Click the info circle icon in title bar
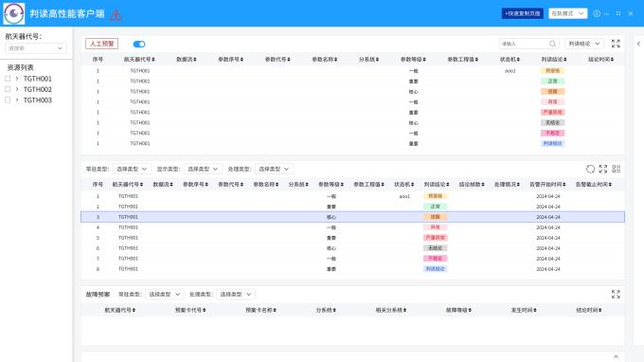 point(597,13)
